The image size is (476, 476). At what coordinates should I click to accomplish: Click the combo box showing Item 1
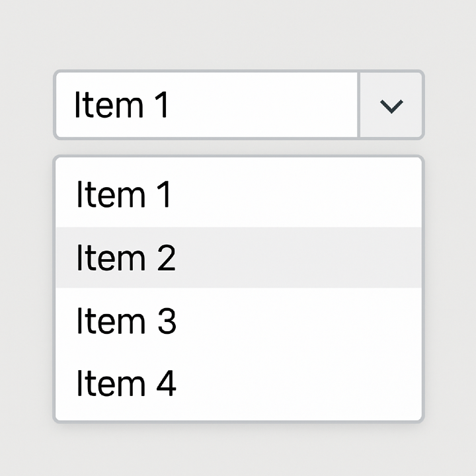click(x=206, y=106)
